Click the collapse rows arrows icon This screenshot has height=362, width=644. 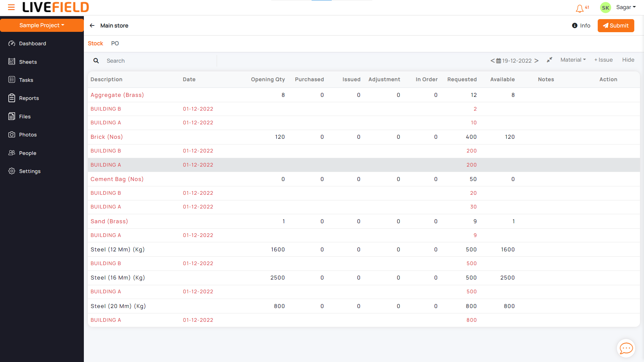click(x=549, y=60)
